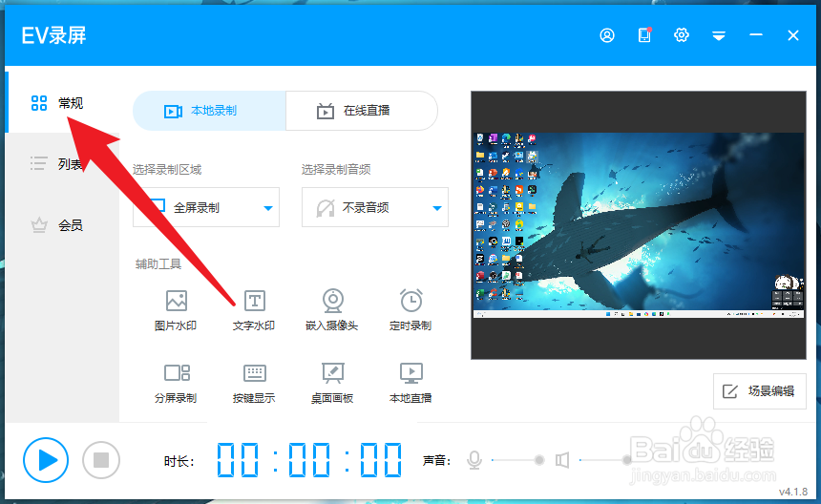Open the 本地直播 tool

point(410,383)
